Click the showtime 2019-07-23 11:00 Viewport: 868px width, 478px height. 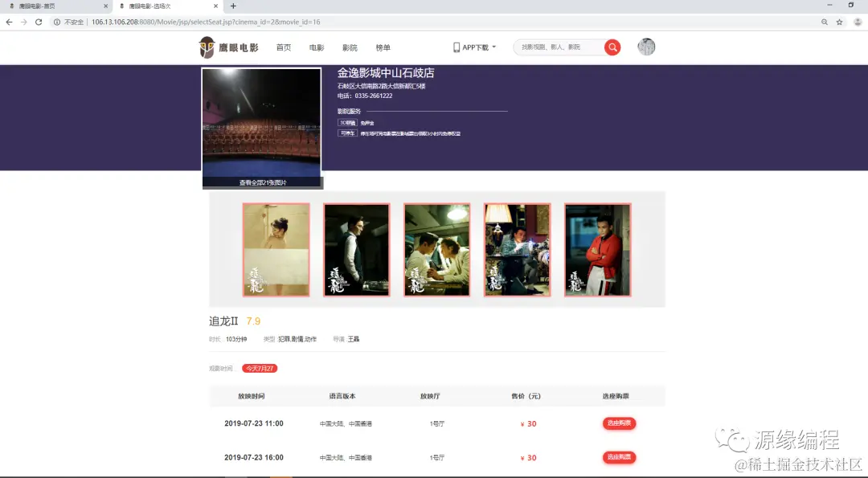[x=253, y=424]
